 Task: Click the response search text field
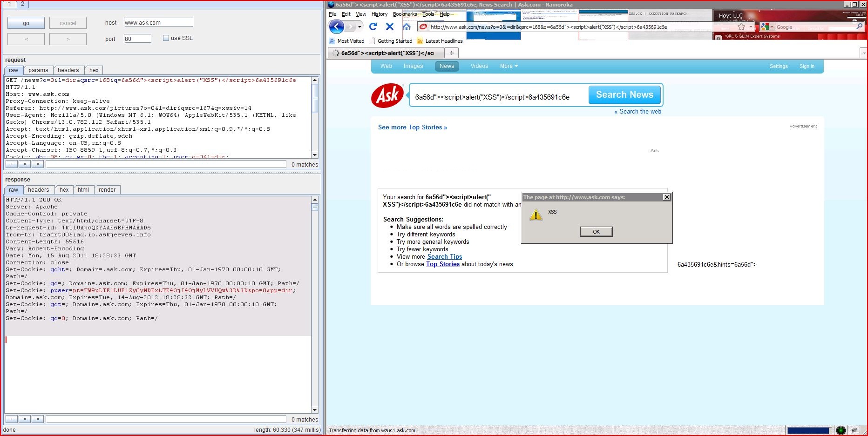(x=166, y=419)
